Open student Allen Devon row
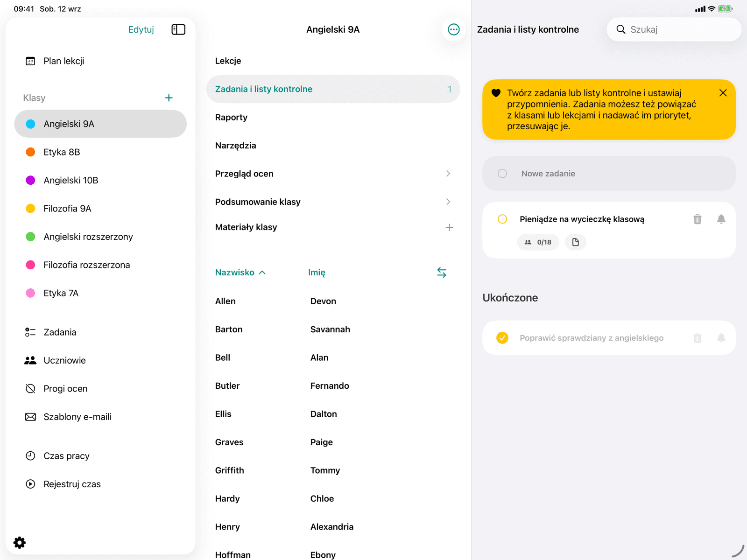Viewport: 747px width, 560px height. tap(333, 301)
